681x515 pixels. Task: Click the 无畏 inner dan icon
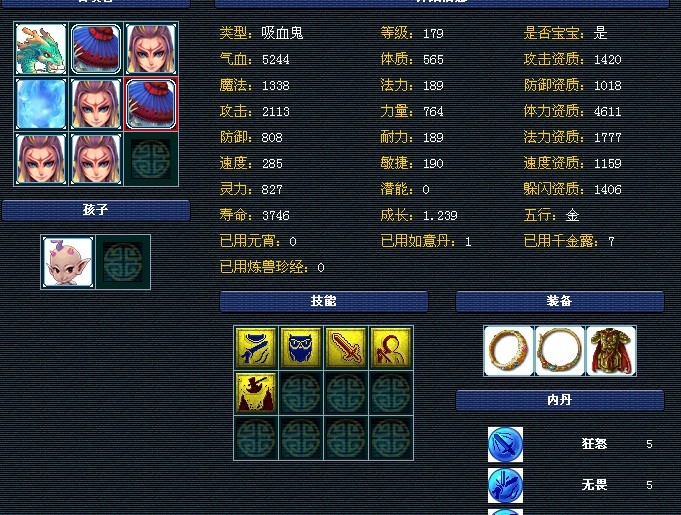[x=505, y=485]
